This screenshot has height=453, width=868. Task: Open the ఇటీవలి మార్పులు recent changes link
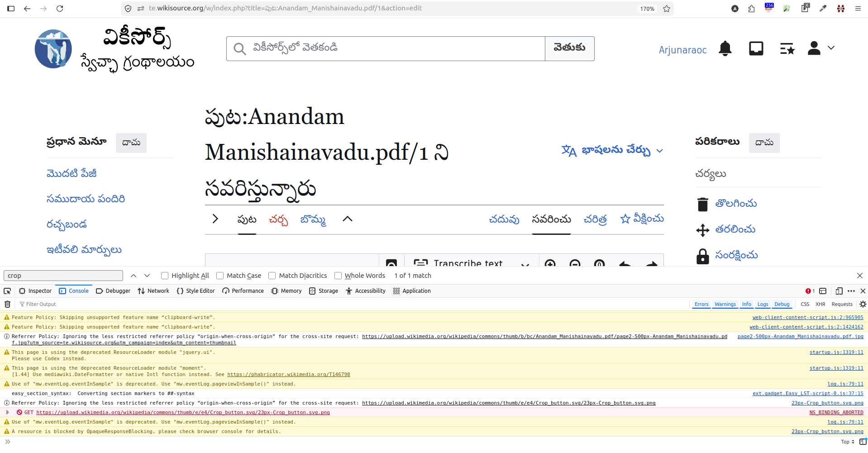click(x=84, y=250)
